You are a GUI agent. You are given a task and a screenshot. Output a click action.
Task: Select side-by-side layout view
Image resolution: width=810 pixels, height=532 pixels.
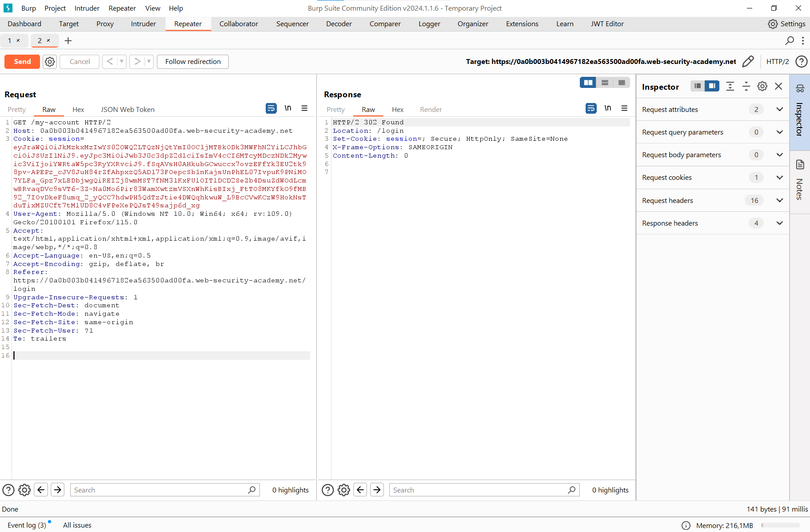(x=588, y=83)
